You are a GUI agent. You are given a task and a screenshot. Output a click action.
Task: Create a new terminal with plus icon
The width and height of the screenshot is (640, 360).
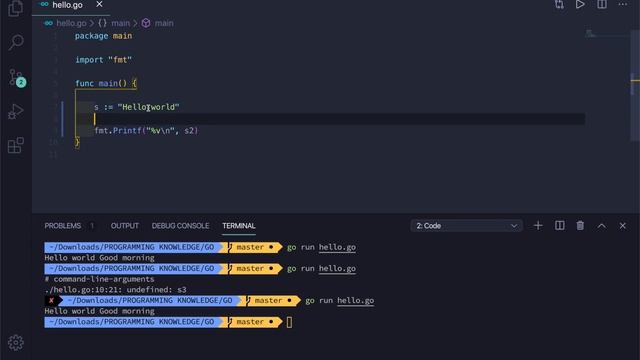[x=538, y=226]
